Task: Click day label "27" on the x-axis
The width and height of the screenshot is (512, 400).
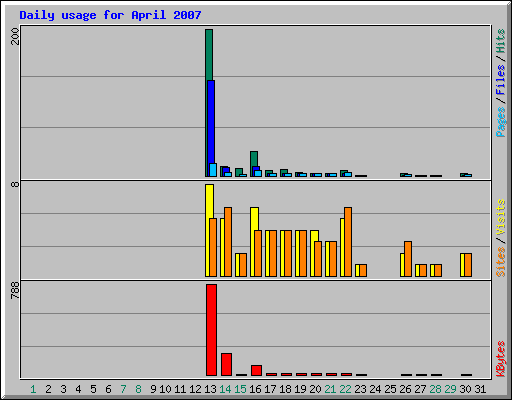Action: tap(420, 389)
